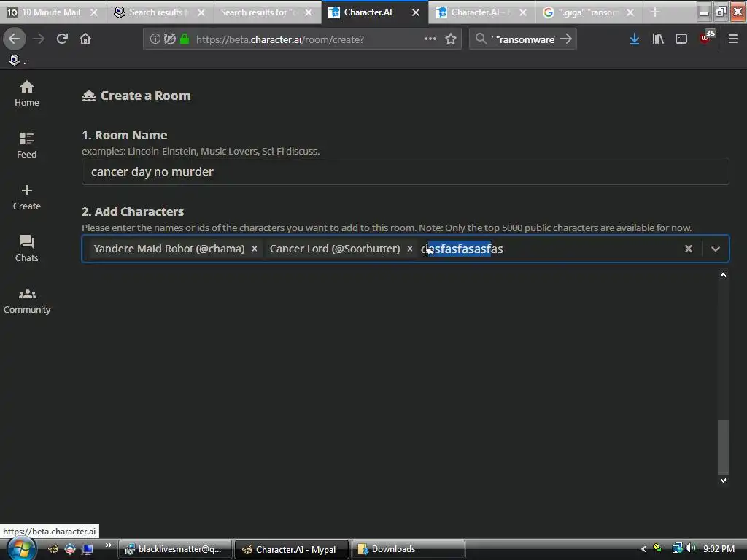Click the search magnifier icon
747x560 pixels.
481,39
